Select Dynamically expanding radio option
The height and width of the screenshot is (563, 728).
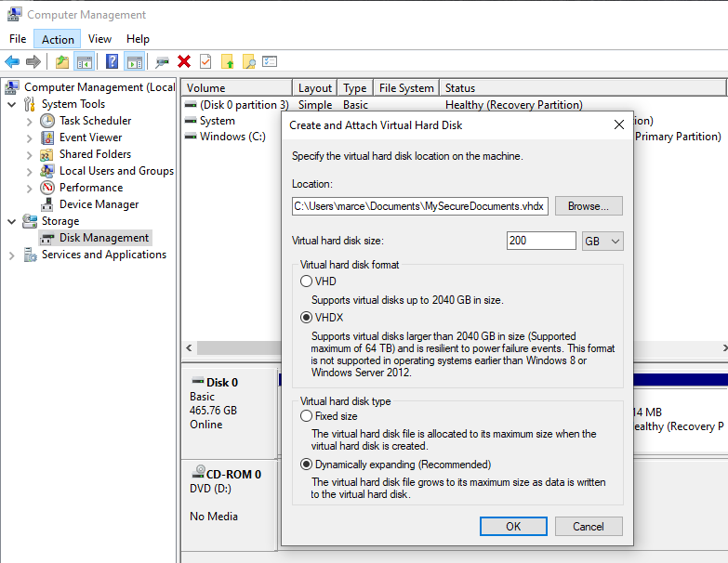pos(306,465)
